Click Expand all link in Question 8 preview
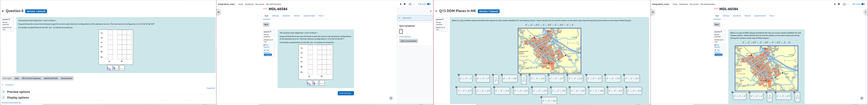The image size is (868, 105). pyautogui.click(x=211, y=88)
